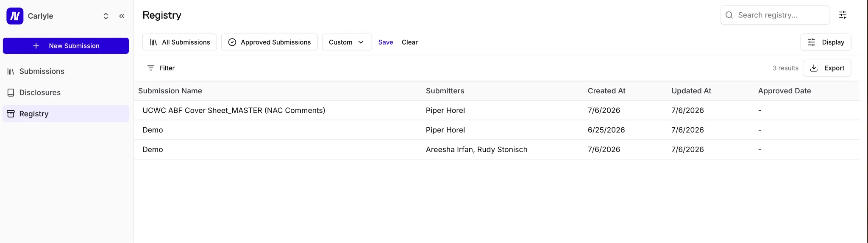The image size is (868, 243).
Task: Open Submissions in the sidebar
Action: click(x=66, y=71)
